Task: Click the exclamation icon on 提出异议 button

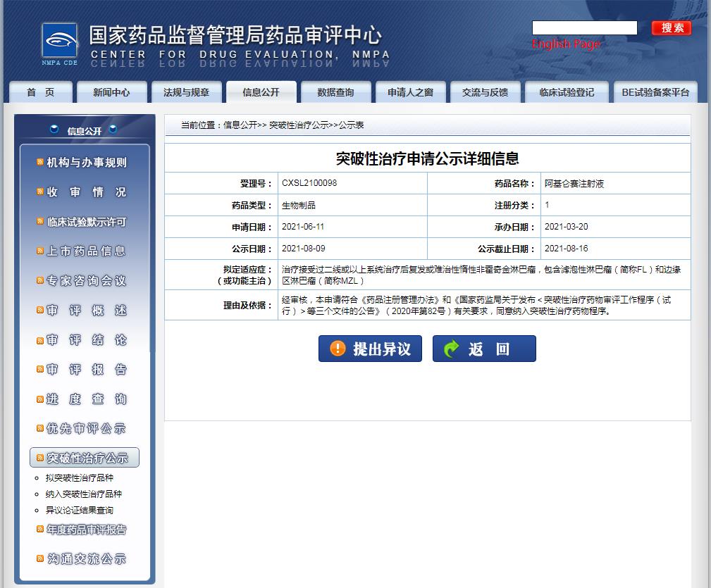Action: click(x=337, y=348)
